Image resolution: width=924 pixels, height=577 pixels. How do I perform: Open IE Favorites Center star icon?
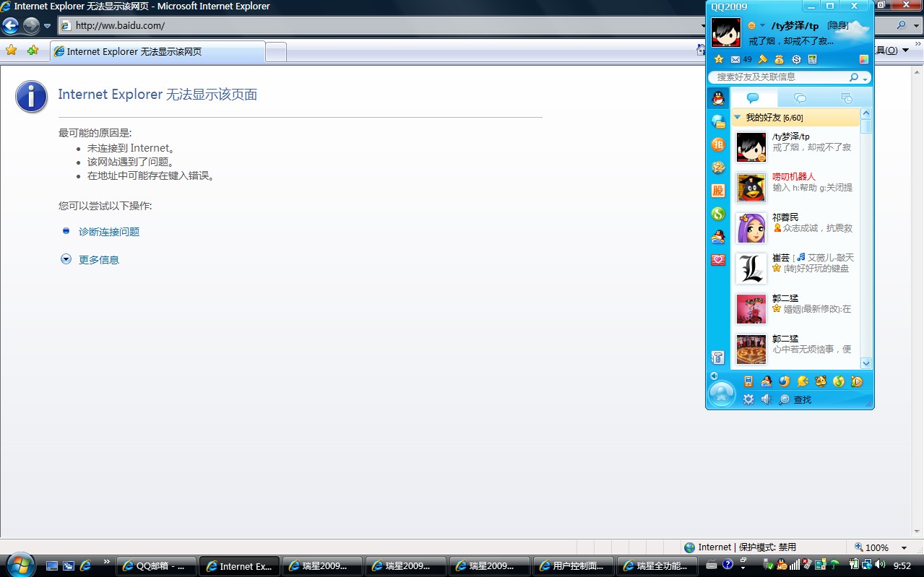coord(11,51)
